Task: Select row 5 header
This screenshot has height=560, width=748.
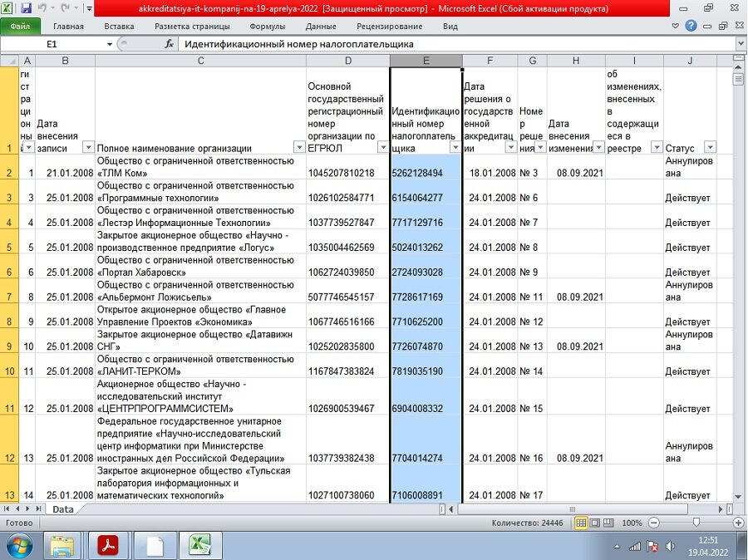Action: [9, 241]
